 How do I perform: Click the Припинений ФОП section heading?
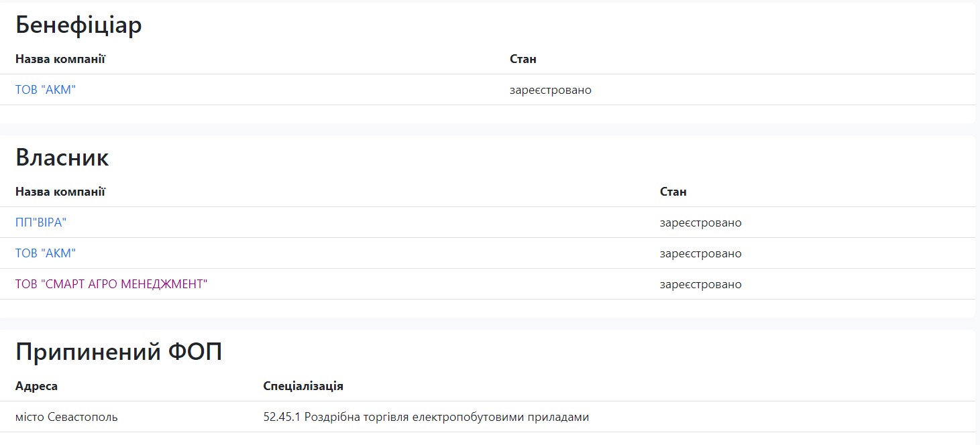pos(118,352)
